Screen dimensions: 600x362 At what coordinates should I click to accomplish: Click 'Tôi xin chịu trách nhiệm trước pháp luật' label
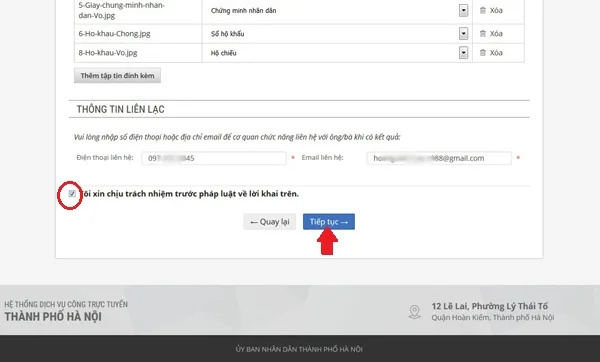(x=190, y=194)
